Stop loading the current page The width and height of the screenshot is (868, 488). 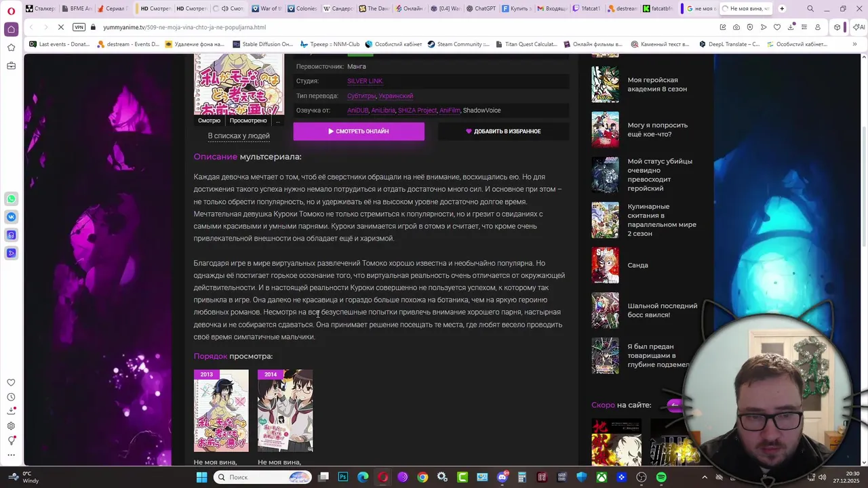(x=60, y=27)
